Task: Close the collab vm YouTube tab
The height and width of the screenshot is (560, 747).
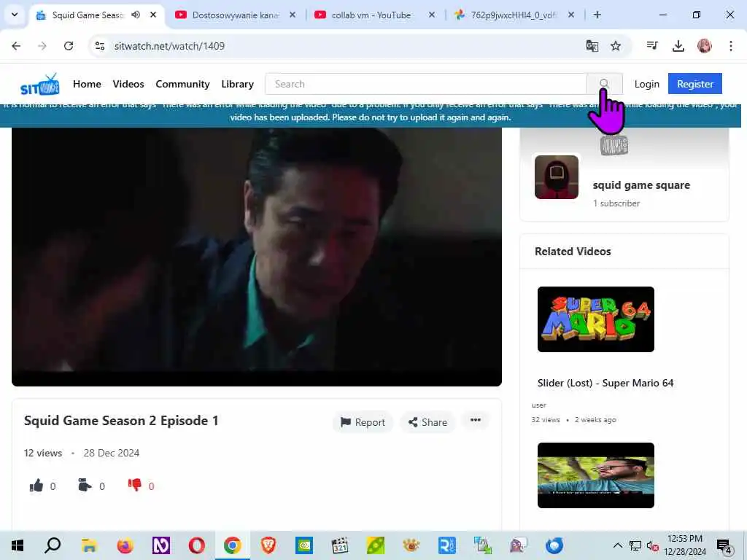Action: tap(432, 15)
